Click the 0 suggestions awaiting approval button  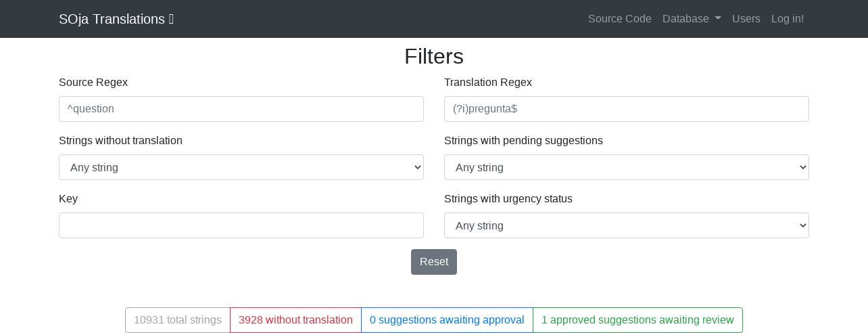point(447,320)
